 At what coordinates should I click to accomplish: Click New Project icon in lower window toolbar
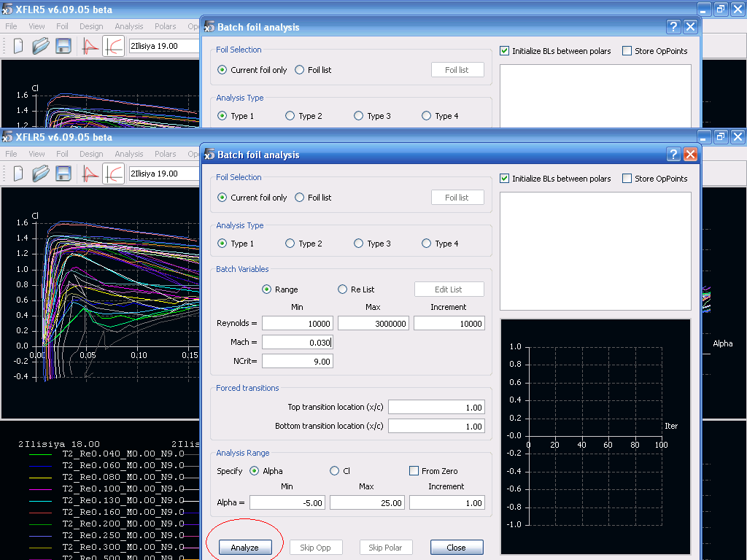coord(18,174)
